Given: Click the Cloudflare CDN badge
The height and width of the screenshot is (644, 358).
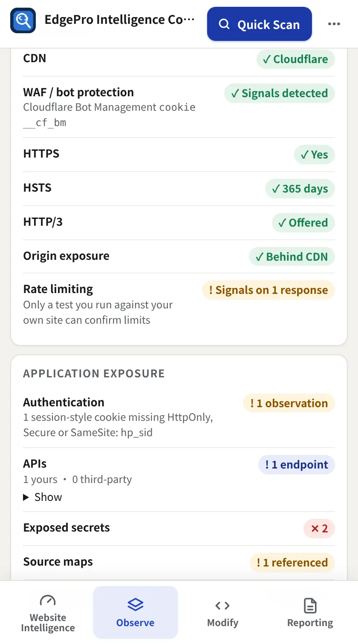Looking at the screenshot, I should coord(296,60).
